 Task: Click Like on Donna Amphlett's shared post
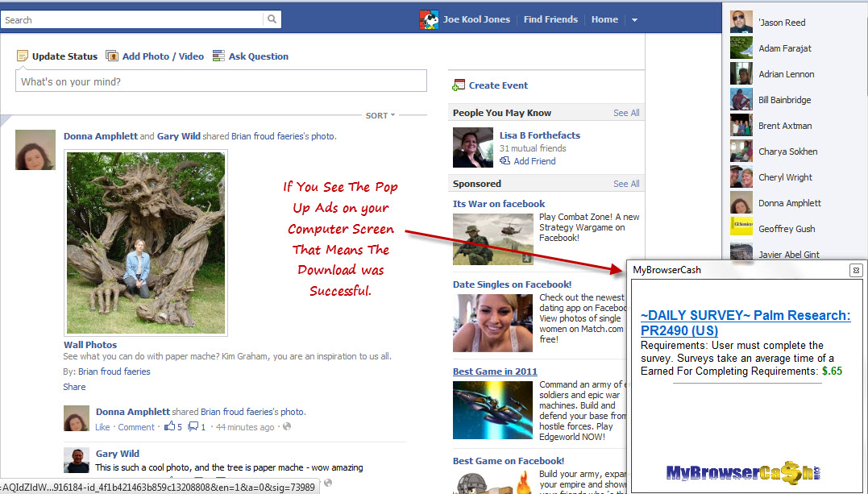pos(102,427)
